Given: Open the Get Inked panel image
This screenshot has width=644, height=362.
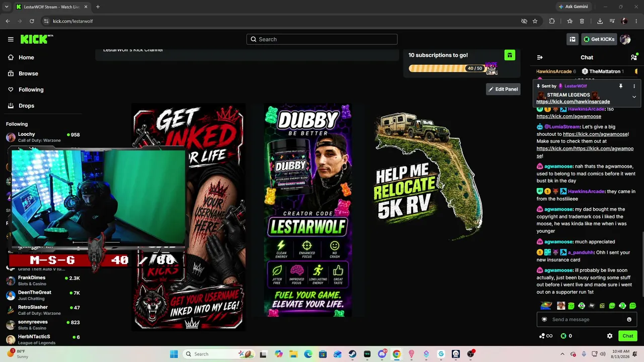Looking at the screenshot, I should tap(189, 217).
